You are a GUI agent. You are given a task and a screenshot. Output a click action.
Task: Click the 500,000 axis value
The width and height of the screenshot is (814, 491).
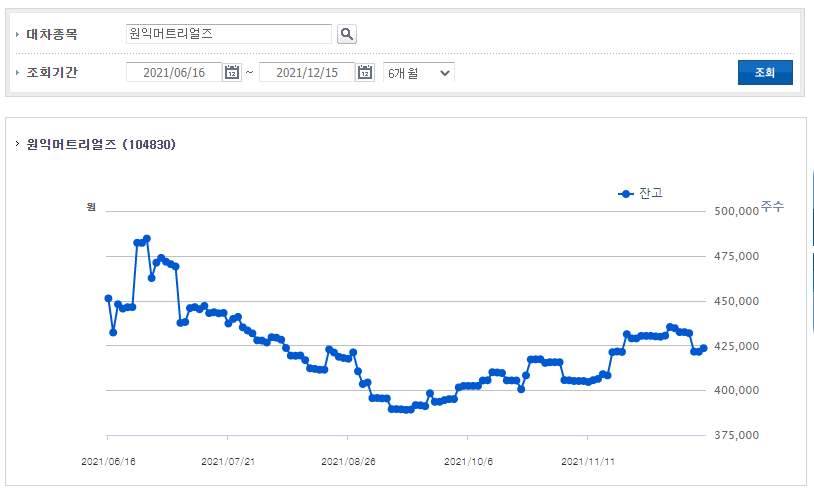pyautogui.click(x=736, y=211)
